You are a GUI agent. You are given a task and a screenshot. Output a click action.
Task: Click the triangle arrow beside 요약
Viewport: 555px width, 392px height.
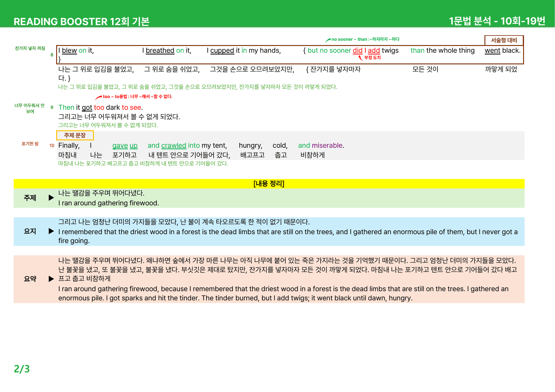51,279
